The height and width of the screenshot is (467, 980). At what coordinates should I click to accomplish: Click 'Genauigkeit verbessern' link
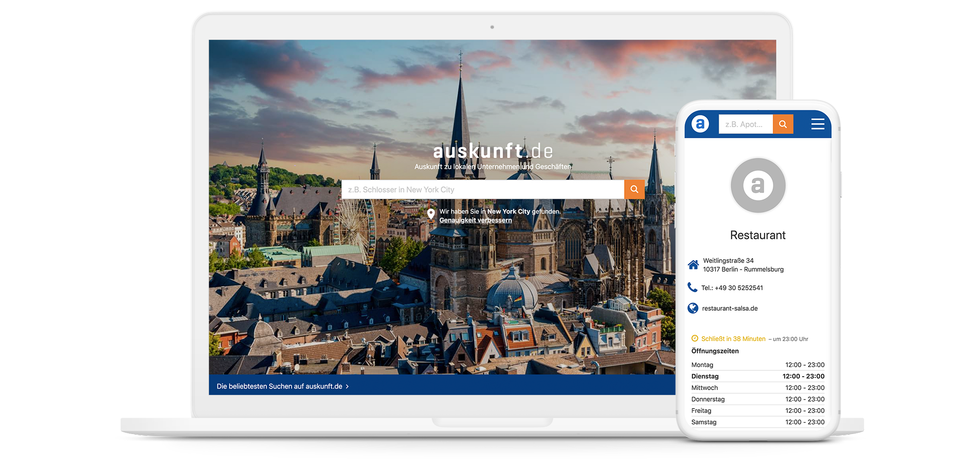(x=476, y=220)
